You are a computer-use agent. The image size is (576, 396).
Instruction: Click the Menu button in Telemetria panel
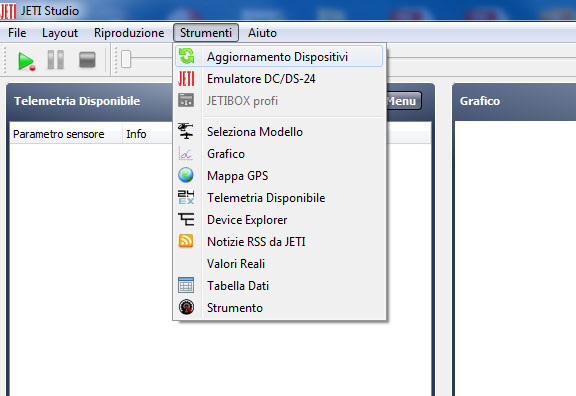point(403,101)
